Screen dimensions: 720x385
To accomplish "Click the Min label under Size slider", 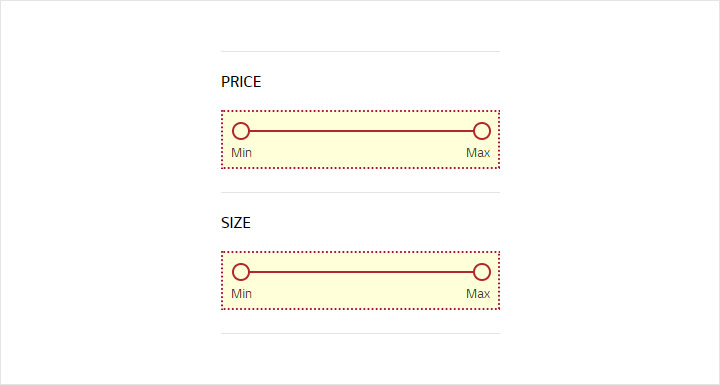I will pos(242,294).
